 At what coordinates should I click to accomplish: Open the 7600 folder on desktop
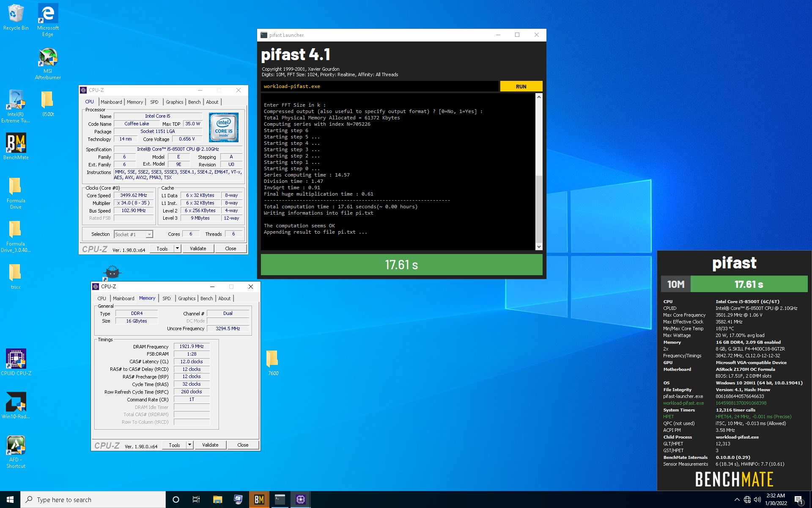273,363
